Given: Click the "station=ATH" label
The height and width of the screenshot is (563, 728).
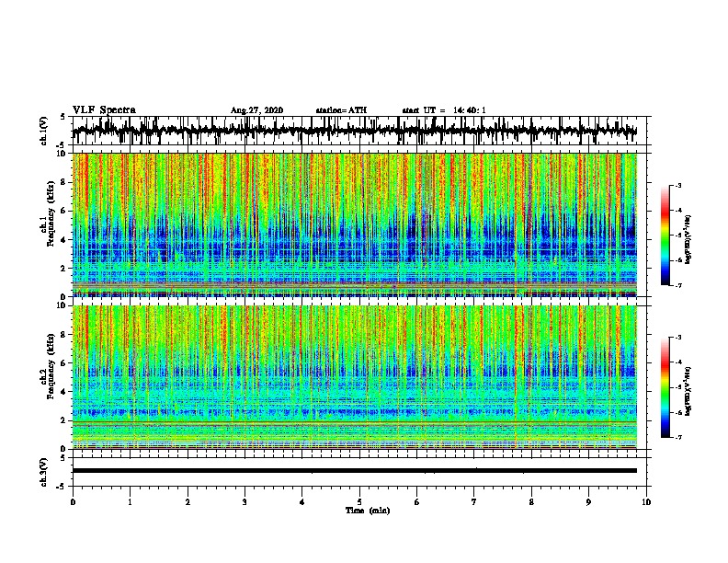Looking at the screenshot, I should coord(341,110).
